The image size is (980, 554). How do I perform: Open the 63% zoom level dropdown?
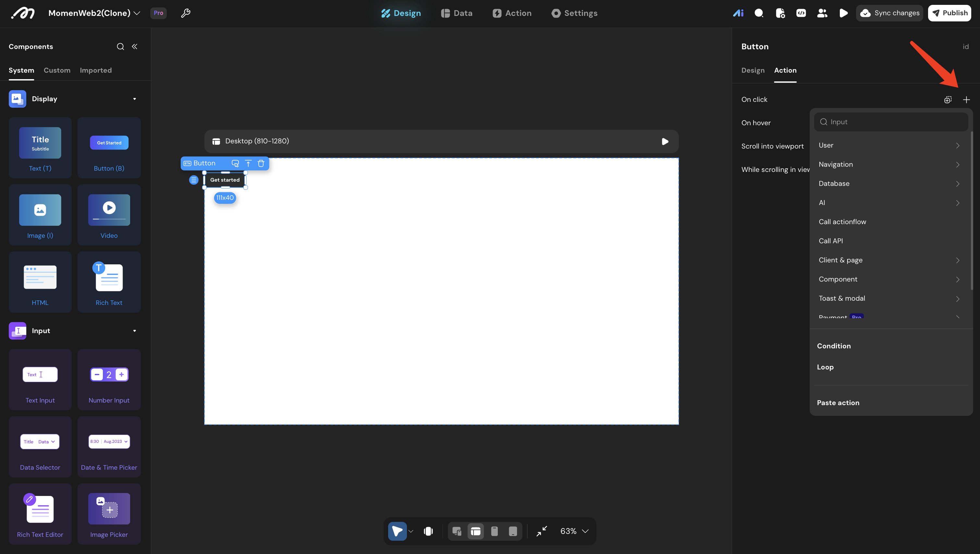[x=574, y=531]
